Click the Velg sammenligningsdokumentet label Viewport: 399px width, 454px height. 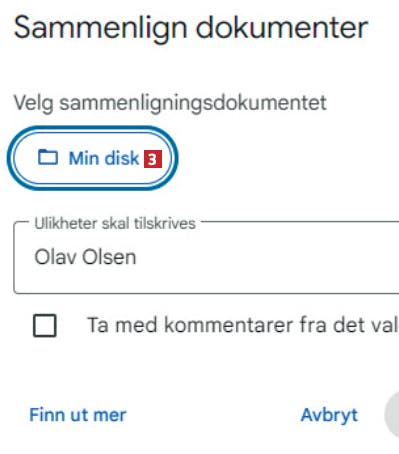point(170,104)
